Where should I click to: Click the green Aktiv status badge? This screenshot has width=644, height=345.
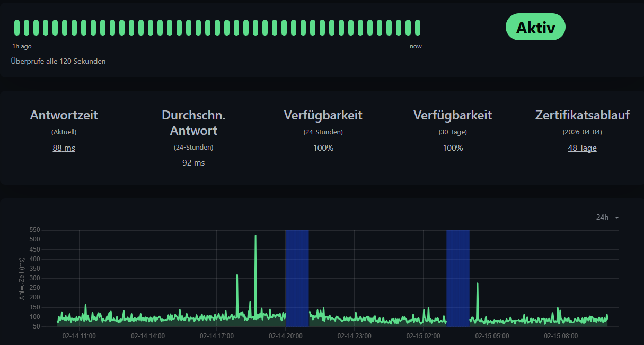(535, 27)
